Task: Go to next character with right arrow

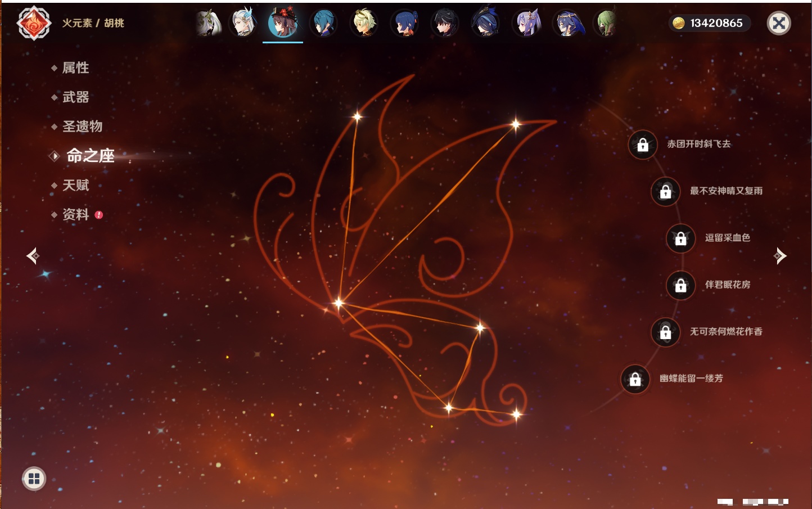Action: click(780, 256)
